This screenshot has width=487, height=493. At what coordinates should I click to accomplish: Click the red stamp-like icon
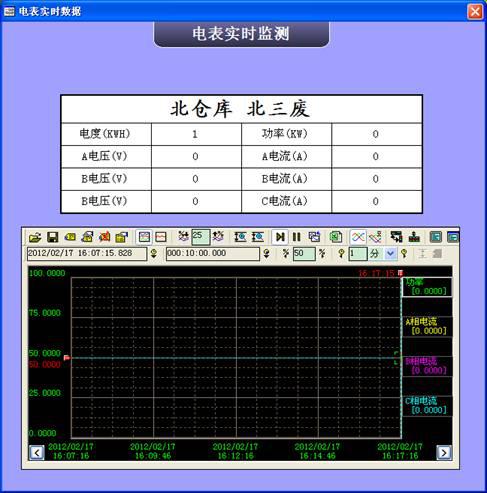point(414,237)
